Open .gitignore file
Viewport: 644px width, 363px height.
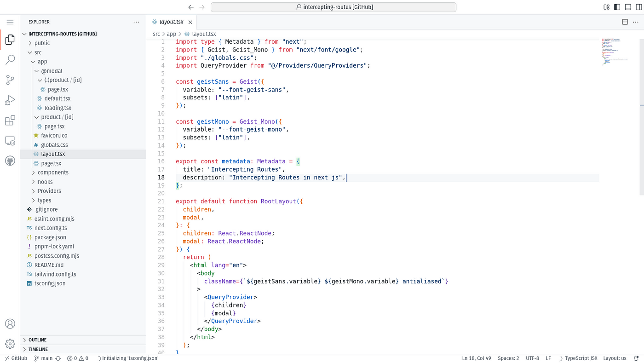(83, 209)
